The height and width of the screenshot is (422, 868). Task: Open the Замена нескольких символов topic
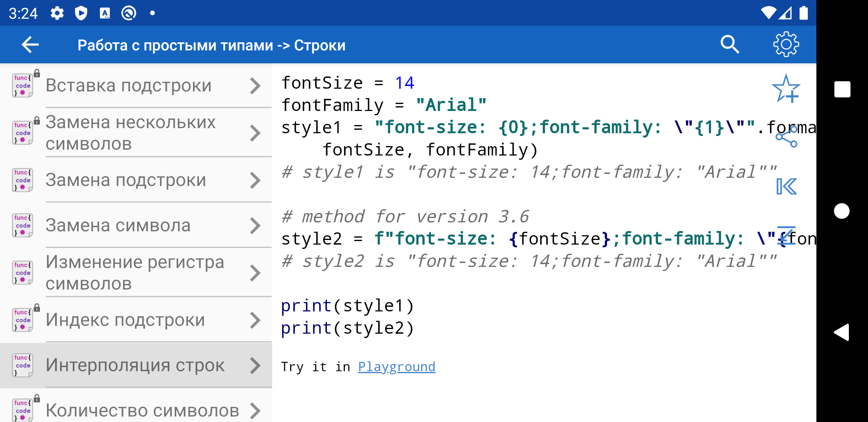[x=136, y=133]
